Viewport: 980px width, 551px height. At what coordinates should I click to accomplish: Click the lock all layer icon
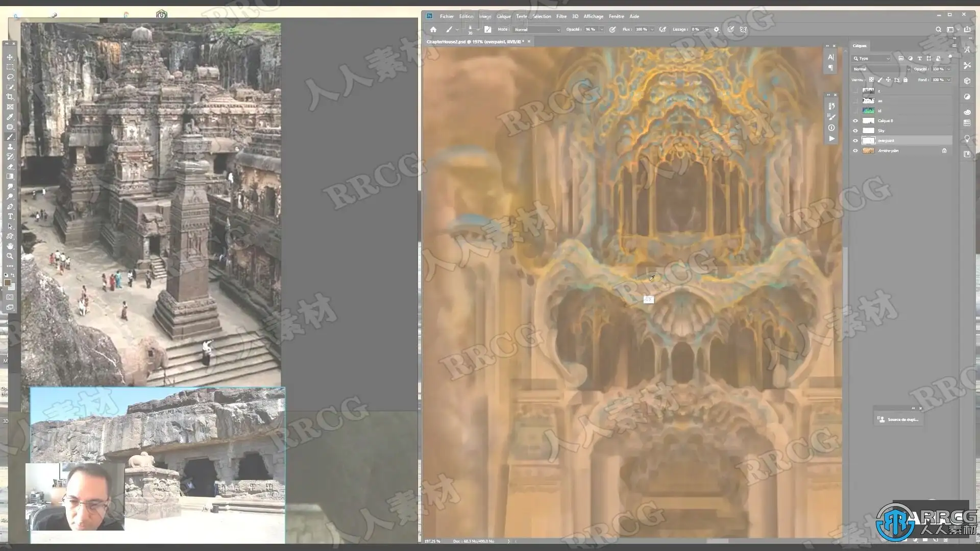pyautogui.click(x=905, y=80)
